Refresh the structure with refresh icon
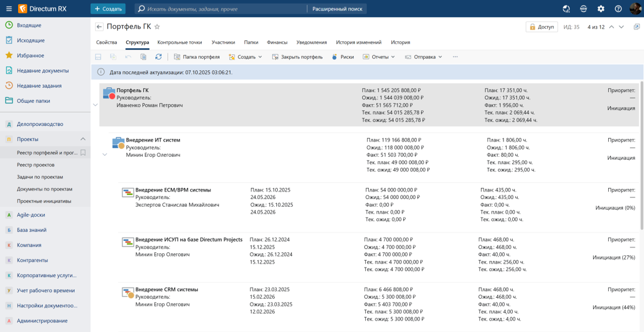Image resolution: width=644 pixels, height=332 pixels. (x=158, y=57)
